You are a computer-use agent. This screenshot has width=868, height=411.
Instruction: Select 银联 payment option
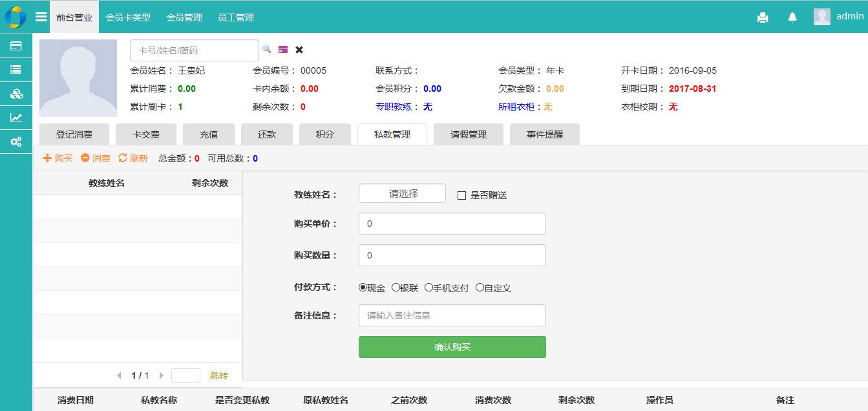[396, 288]
